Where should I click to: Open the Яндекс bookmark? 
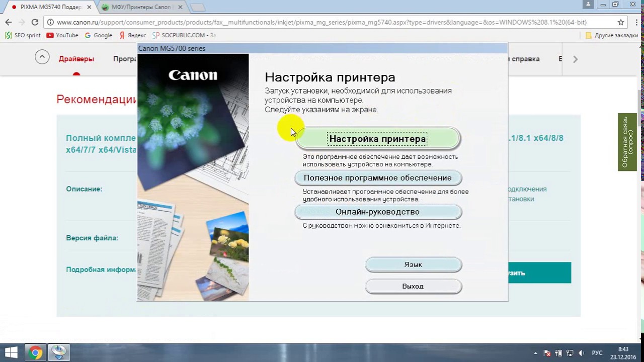132,35
